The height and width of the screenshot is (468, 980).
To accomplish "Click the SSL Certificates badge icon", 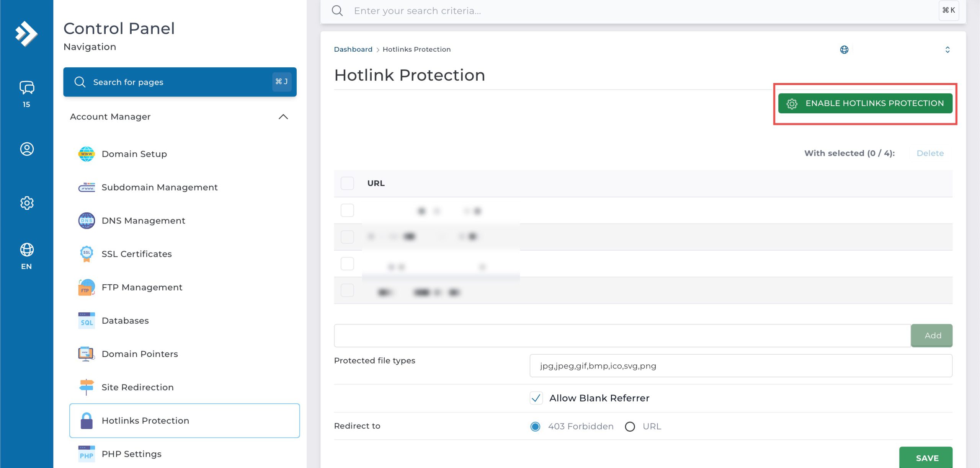I will click(x=87, y=254).
